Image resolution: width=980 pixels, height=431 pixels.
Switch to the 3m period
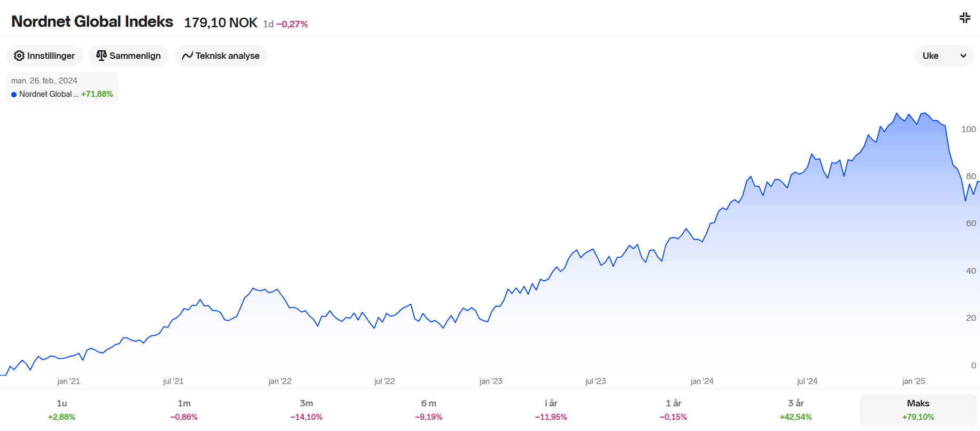(x=306, y=410)
